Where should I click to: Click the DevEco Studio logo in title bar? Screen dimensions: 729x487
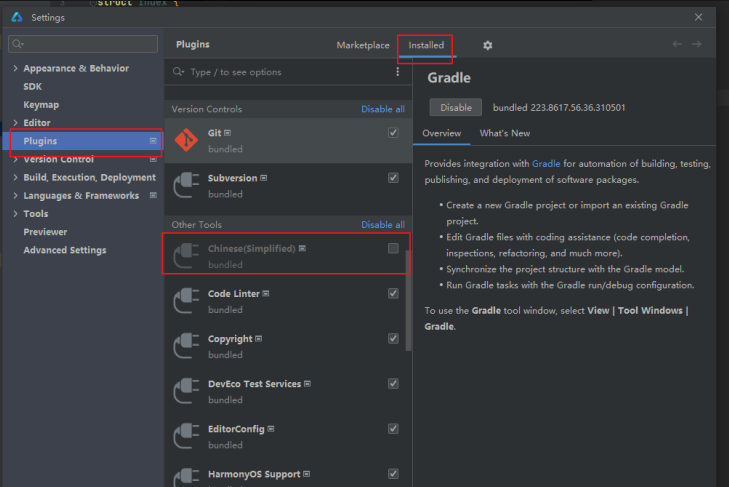tap(17, 17)
